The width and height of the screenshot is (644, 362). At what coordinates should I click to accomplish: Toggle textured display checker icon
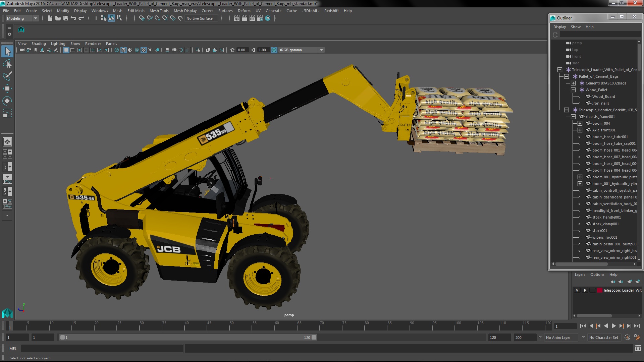coord(144,50)
